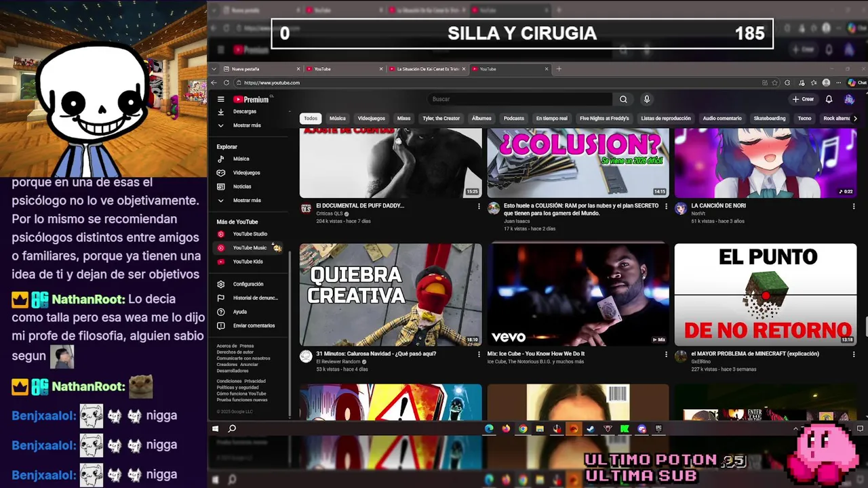
Task: Open Steam from the taskbar
Action: click(x=590, y=428)
